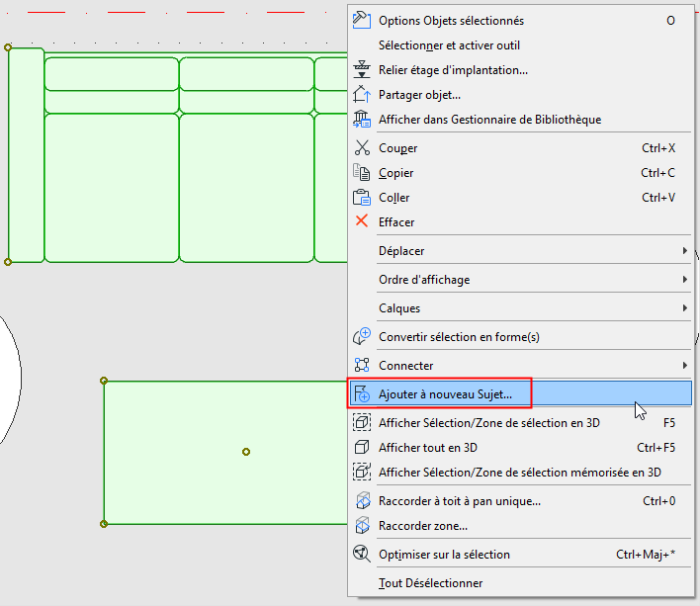The width and height of the screenshot is (700, 606).
Task: Click the Ctrl+Maj+* shortcut label
Action: coord(646,555)
